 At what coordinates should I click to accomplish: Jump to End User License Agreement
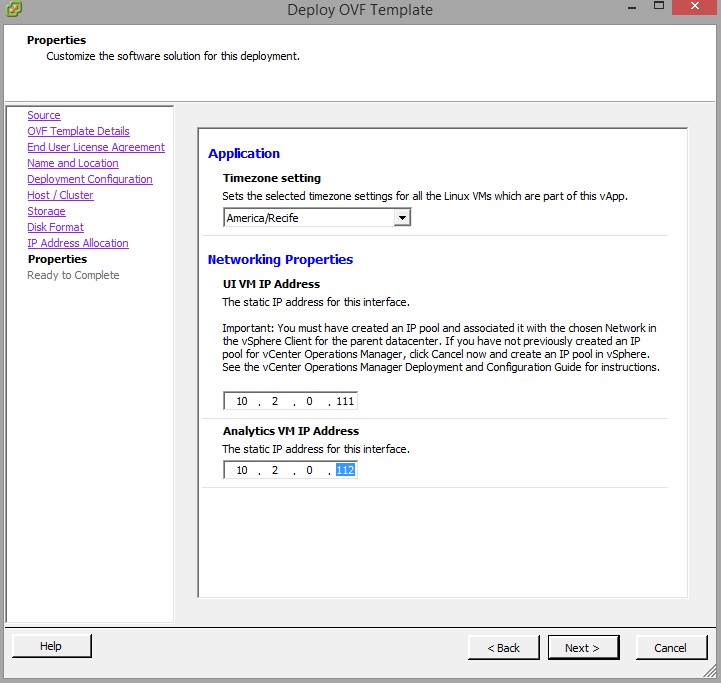pos(96,148)
